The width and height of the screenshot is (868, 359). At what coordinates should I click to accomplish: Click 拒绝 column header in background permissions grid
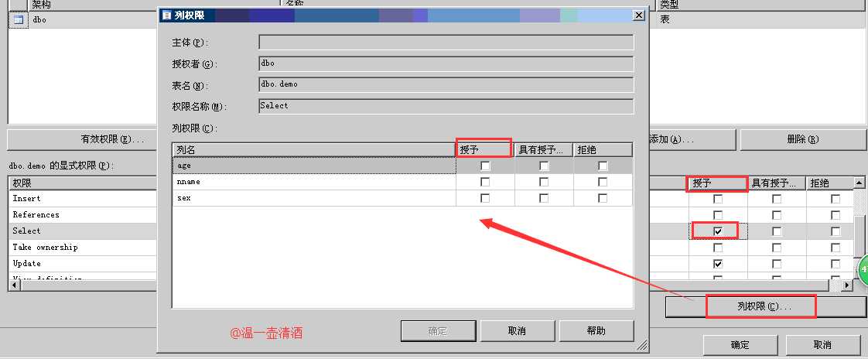click(830, 183)
